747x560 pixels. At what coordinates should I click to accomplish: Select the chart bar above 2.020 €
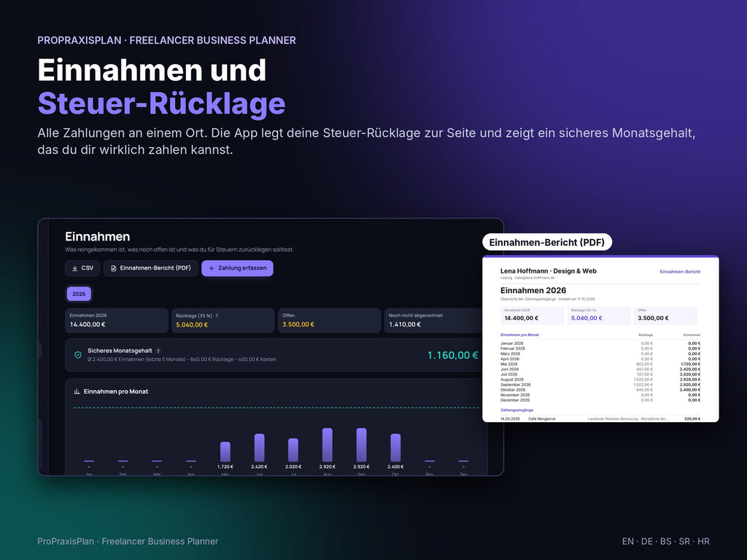tap(293, 450)
